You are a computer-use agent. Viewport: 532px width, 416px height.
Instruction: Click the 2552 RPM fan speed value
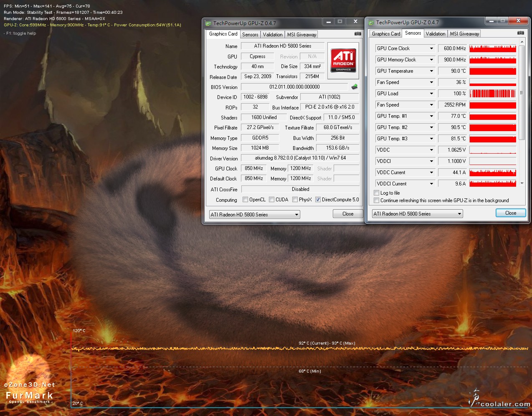click(x=452, y=105)
